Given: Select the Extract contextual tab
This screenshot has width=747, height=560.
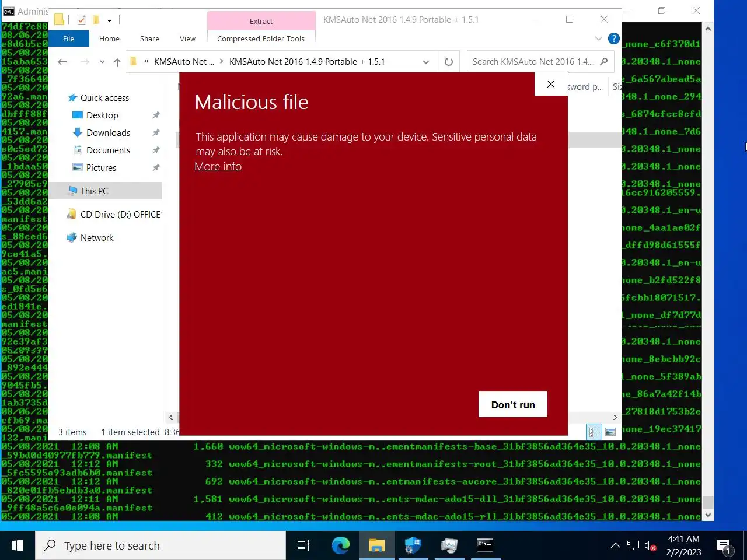Looking at the screenshot, I should [261, 21].
